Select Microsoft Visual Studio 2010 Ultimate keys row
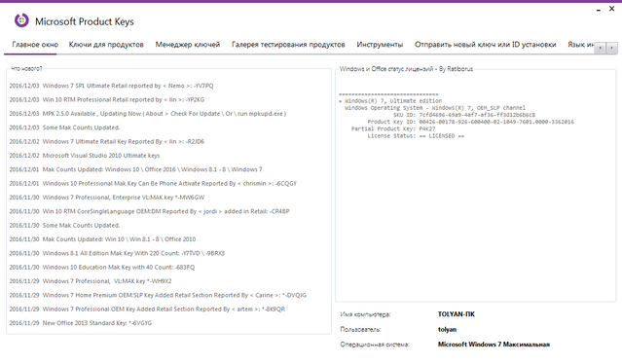 (x=85, y=156)
